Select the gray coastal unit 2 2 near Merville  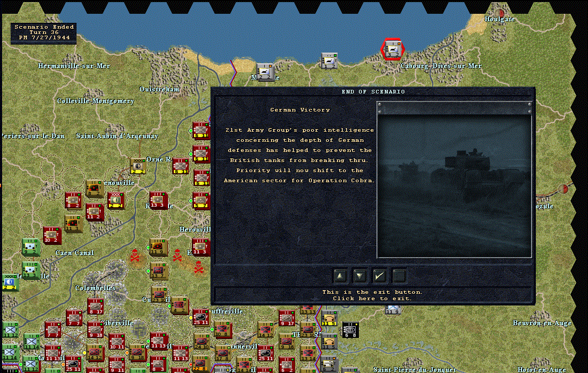(265, 72)
